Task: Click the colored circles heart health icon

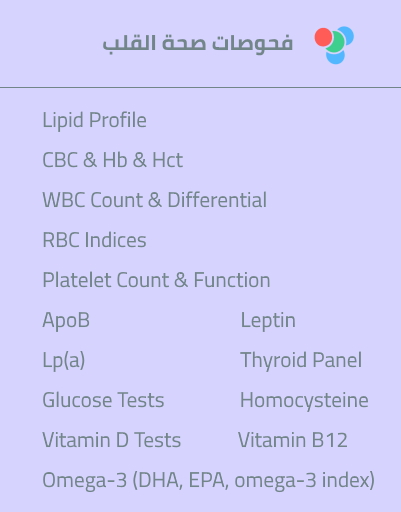Action: 334,45
